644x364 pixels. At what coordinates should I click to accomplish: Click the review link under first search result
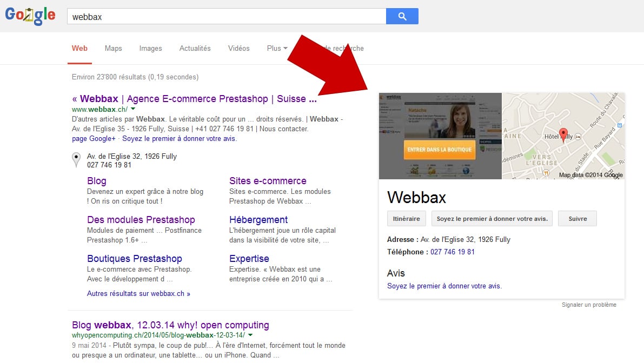click(180, 139)
